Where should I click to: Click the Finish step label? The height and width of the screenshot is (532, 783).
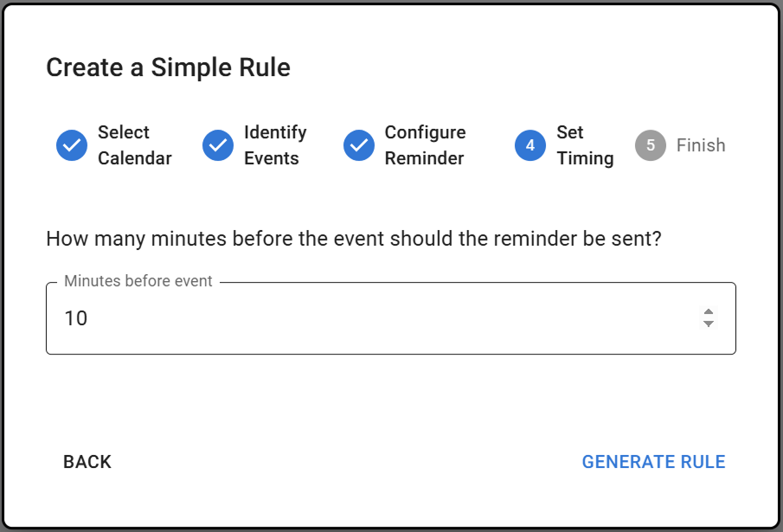tap(701, 145)
